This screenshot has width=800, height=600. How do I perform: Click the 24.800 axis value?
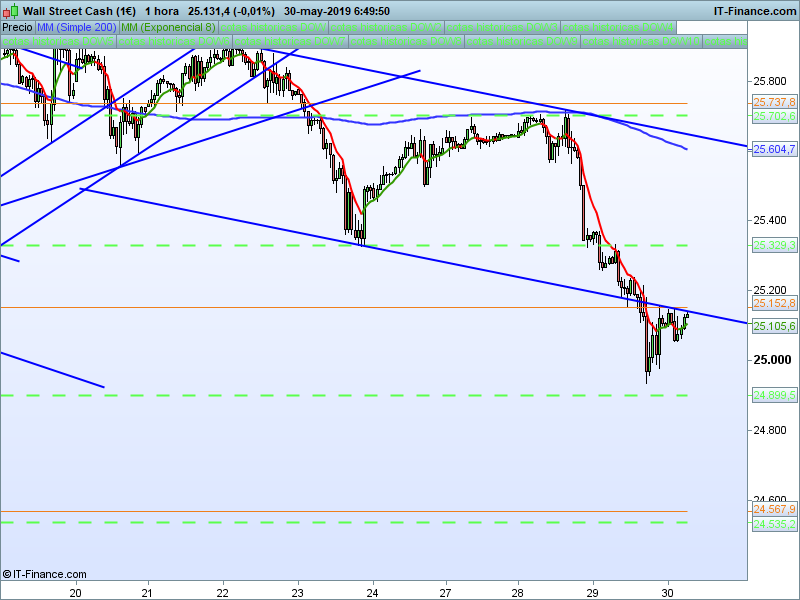tap(770, 430)
